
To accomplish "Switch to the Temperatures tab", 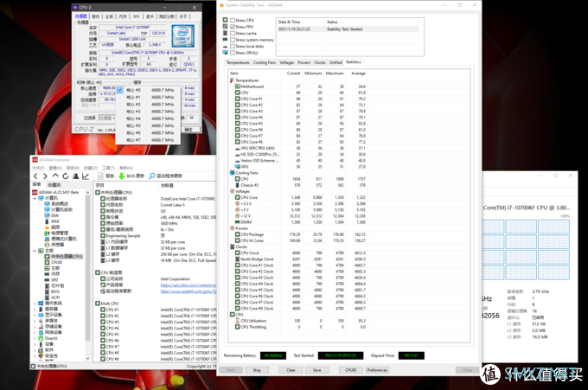I will (238, 62).
